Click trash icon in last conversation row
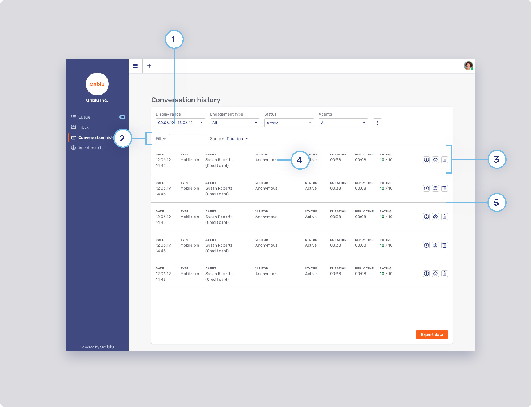This screenshot has width=532, height=407. point(444,274)
